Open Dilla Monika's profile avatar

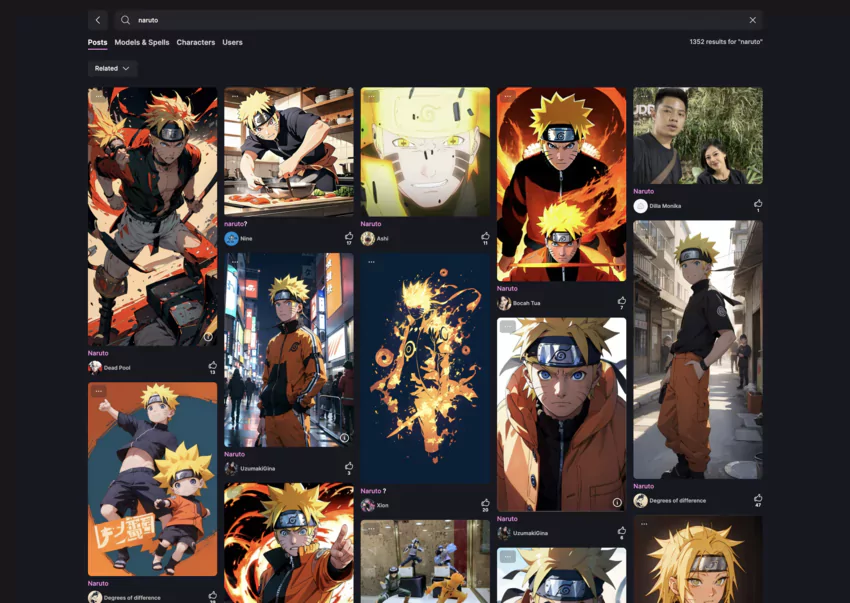tap(638, 206)
